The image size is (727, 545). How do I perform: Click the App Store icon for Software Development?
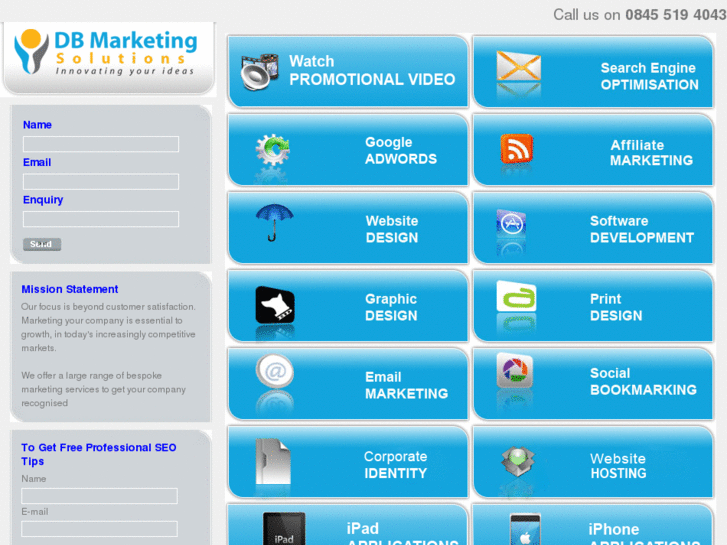(511, 224)
